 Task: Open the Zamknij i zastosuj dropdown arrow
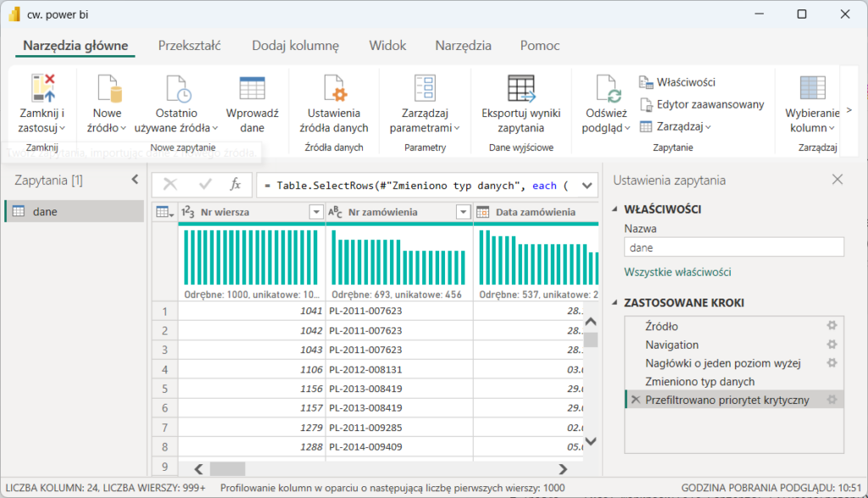(x=63, y=128)
